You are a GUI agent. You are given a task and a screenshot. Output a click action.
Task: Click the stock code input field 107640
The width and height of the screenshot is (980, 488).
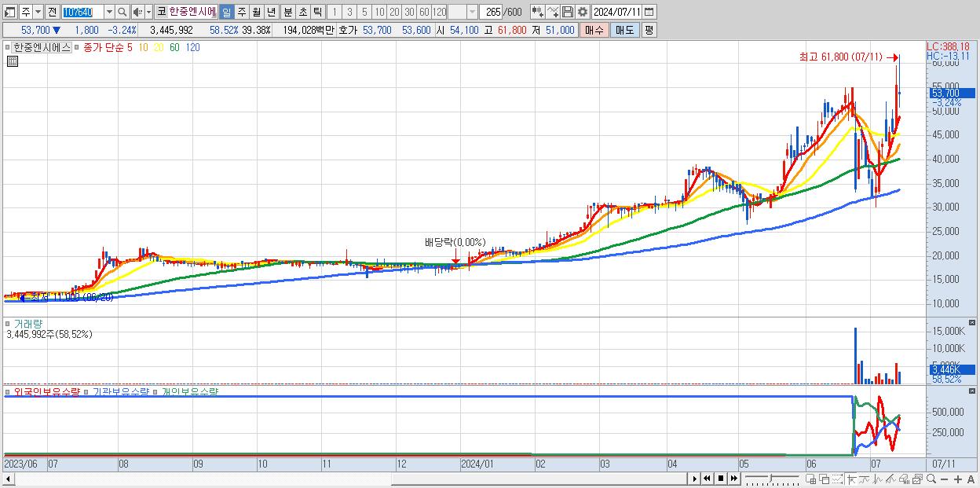click(x=83, y=12)
